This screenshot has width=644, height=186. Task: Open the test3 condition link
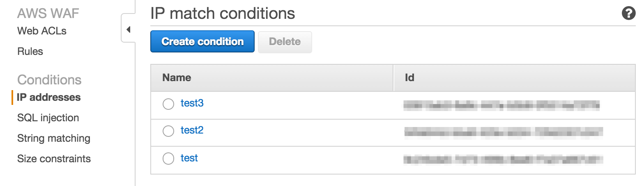click(x=192, y=103)
